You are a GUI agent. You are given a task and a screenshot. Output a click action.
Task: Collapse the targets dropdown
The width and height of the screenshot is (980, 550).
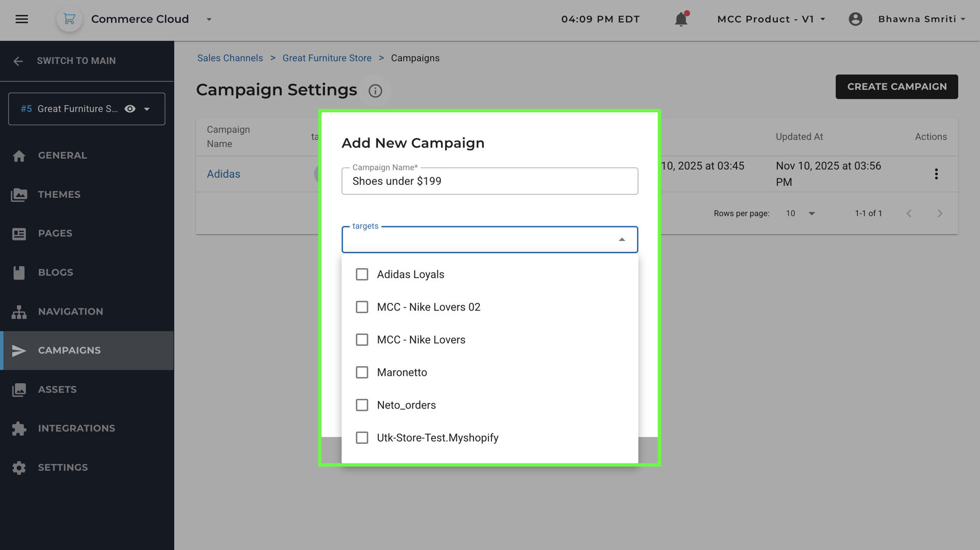(x=622, y=240)
